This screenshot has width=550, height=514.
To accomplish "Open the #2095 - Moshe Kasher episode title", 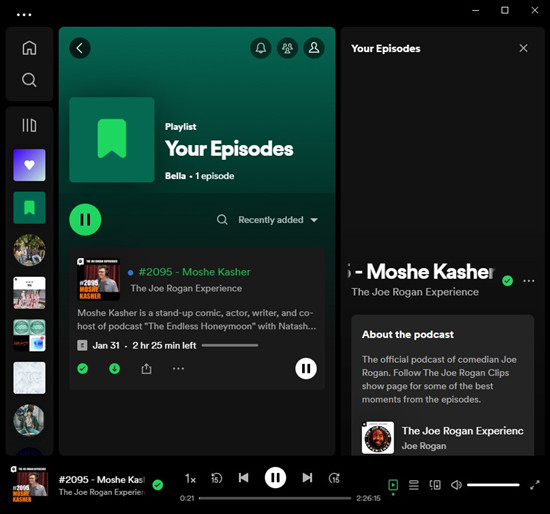I will pos(194,272).
